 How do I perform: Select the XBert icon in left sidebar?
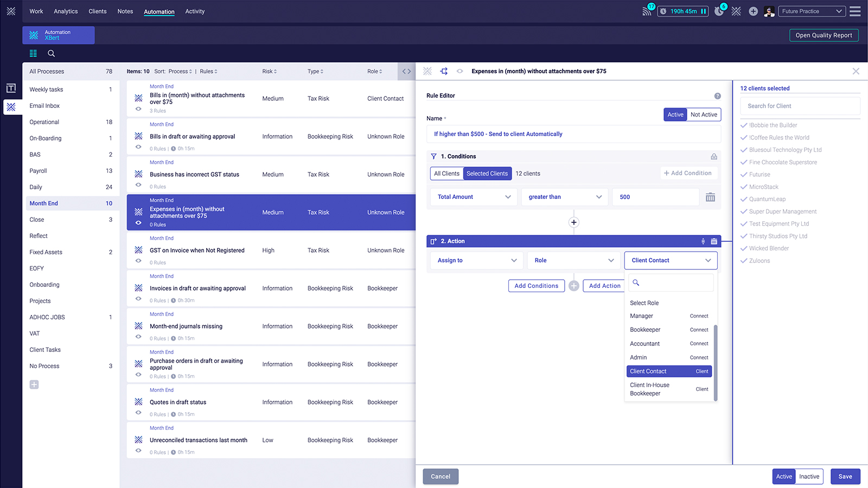[x=11, y=107]
